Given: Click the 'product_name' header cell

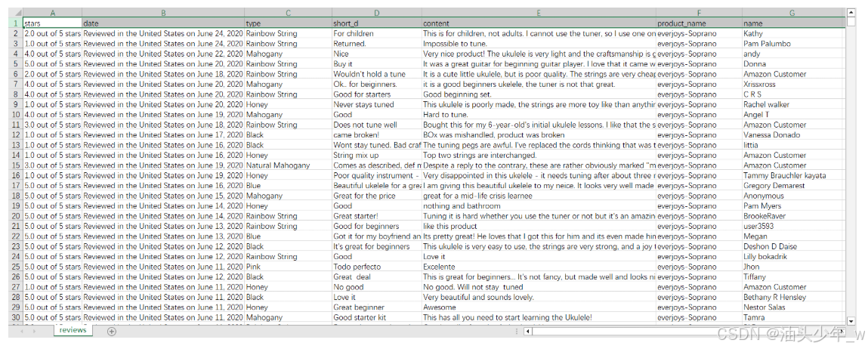Looking at the screenshot, I should (x=700, y=23).
